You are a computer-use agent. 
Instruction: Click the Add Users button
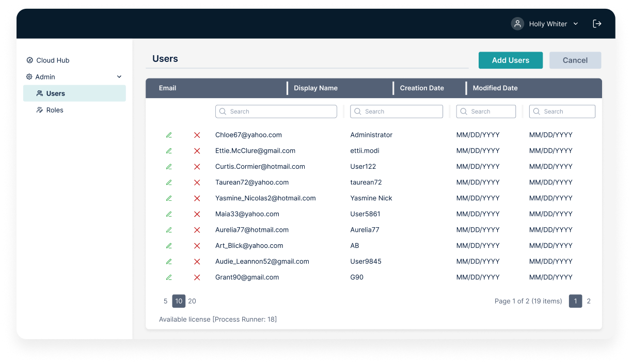point(510,60)
